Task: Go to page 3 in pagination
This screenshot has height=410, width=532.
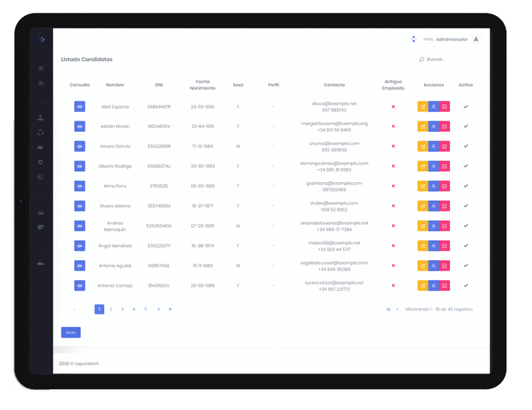Action: [122, 309]
